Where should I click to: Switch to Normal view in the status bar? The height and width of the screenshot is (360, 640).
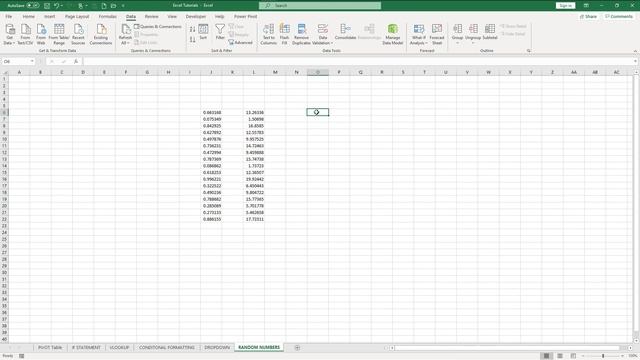click(x=546, y=356)
